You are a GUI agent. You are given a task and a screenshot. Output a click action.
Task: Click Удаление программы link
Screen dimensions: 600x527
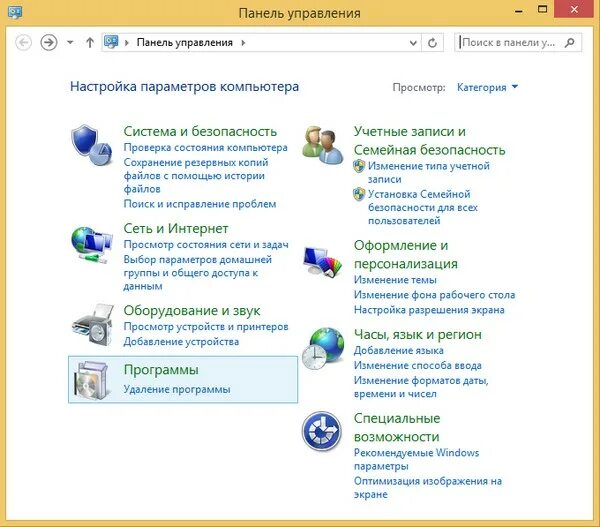[177, 390]
